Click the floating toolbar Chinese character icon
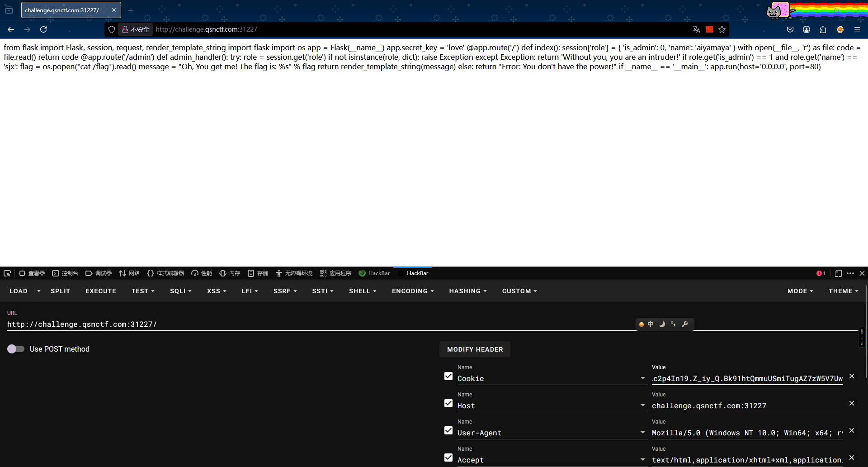 coord(651,324)
